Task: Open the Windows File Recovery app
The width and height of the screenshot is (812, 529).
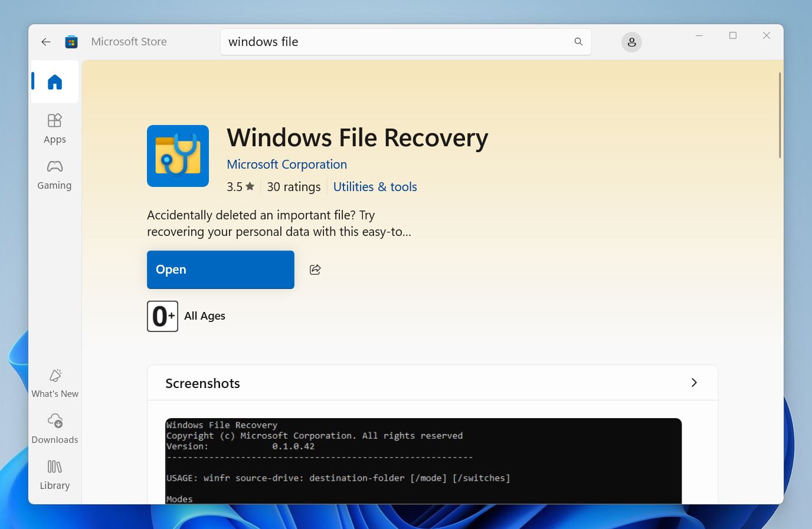Action: [220, 270]
